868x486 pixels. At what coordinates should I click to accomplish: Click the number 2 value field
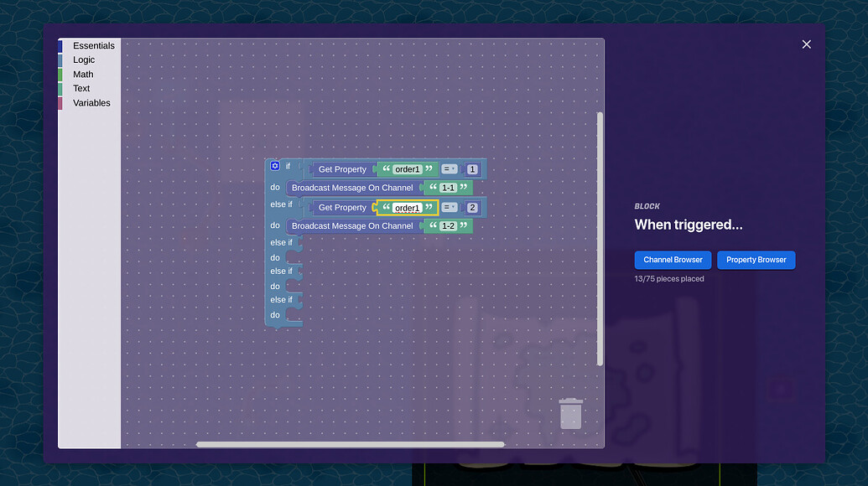pyautogui.click(x=470, y=207)
